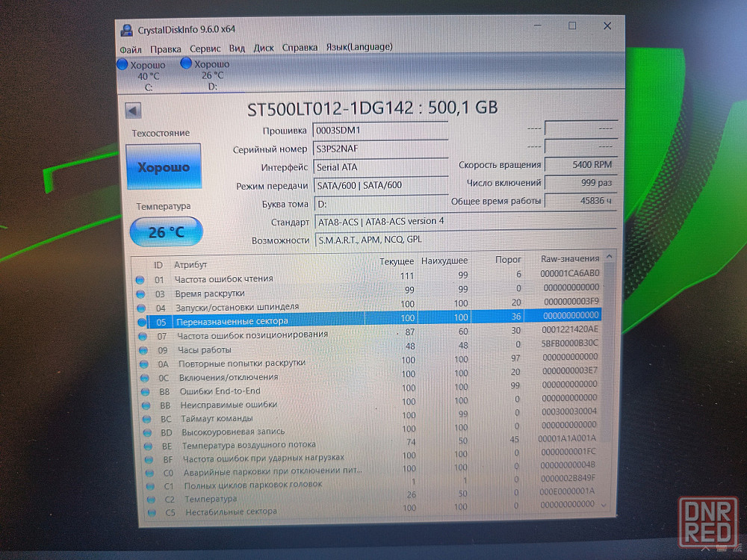Screen dimensions: 747x560
Task: Click the 26 °C temperature button
Action: coord(167,232)
